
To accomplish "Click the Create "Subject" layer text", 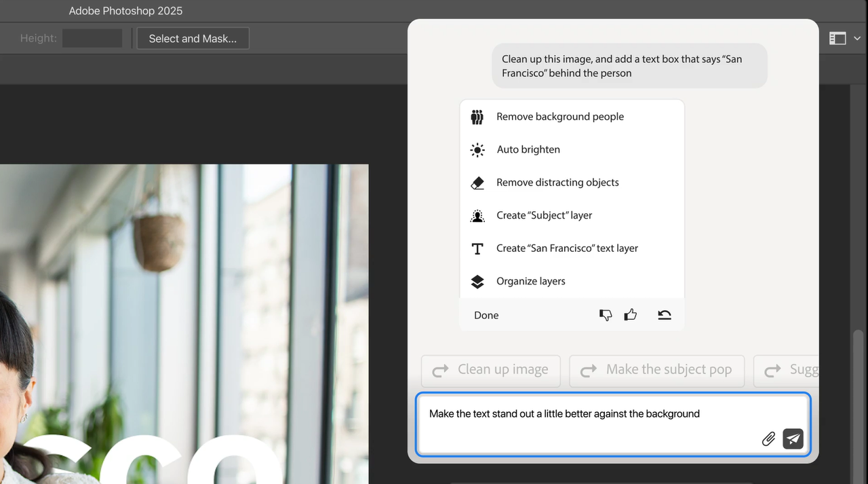I will tap(544, 216).
